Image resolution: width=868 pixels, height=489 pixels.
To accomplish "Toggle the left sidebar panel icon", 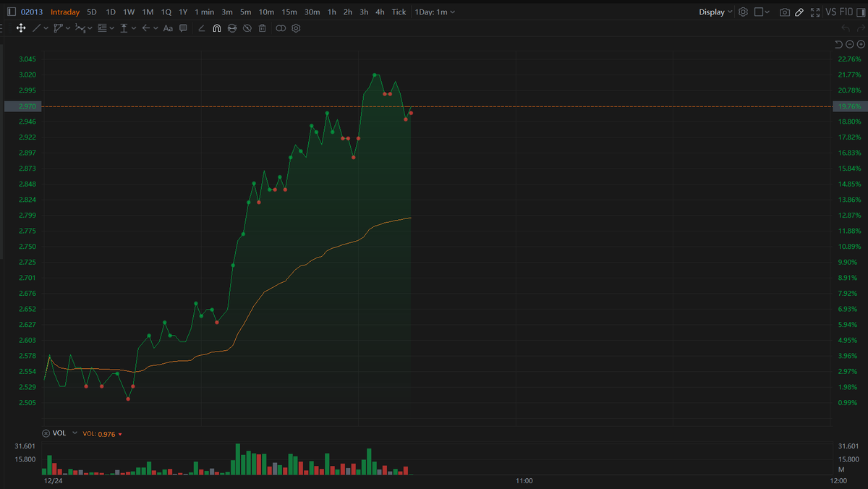I will coord(10,12).
